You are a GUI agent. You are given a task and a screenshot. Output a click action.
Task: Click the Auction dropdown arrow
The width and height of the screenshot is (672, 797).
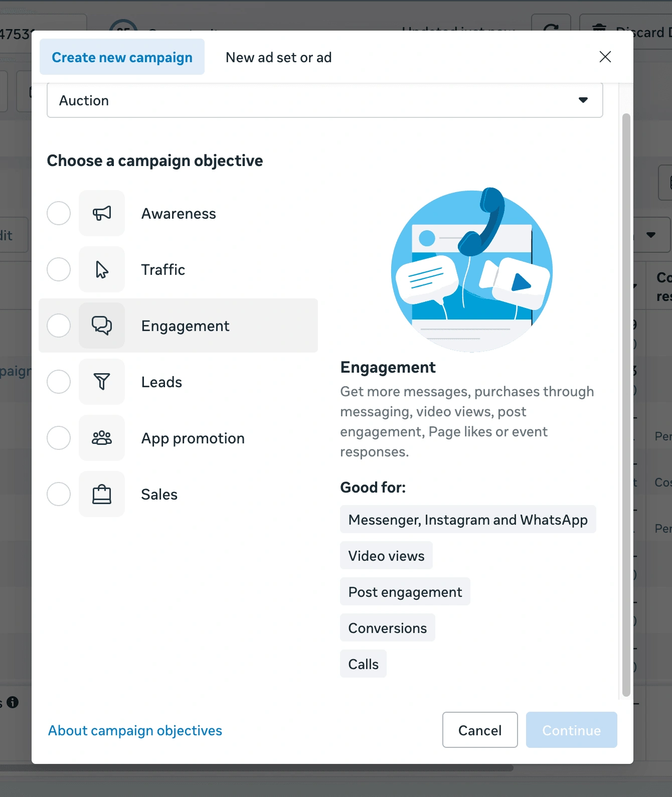click(x=583, y=100)
